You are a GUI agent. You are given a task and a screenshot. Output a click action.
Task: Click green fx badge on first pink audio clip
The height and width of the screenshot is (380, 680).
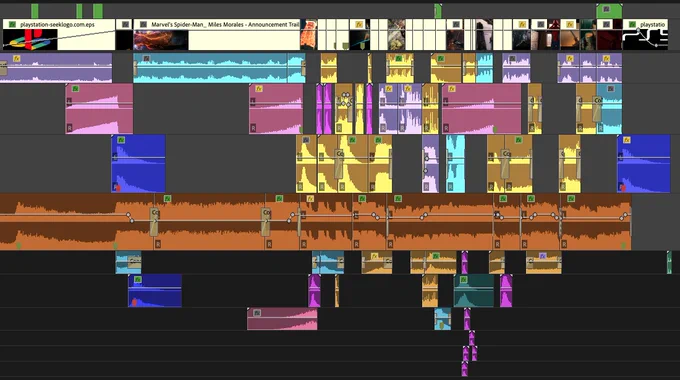click(x=75, y=89)
